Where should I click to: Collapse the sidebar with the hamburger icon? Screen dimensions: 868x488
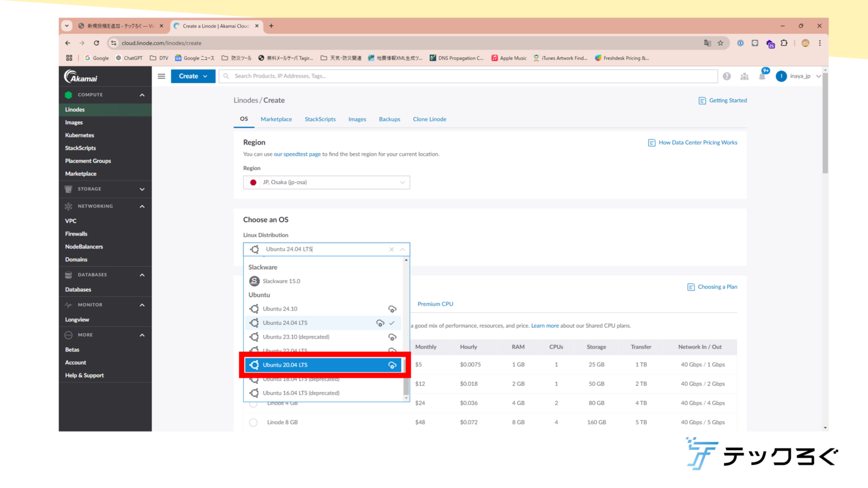[x=161, y=76]
